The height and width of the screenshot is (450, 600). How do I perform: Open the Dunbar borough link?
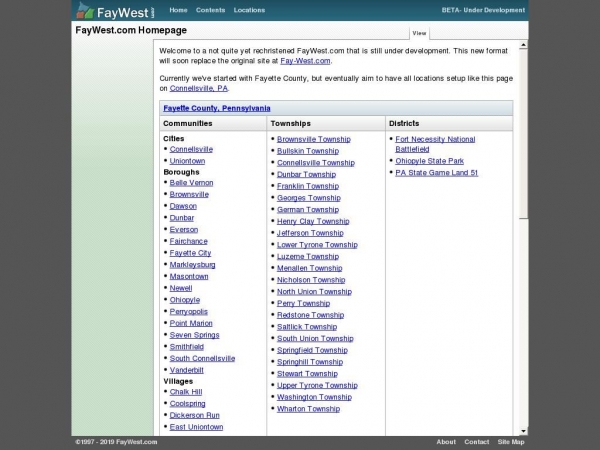[182, 218]
